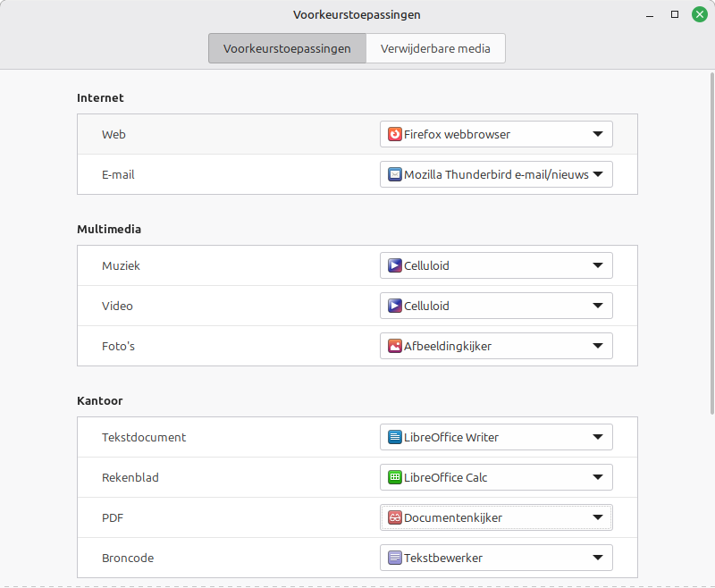Click the Broncode row label
The image size is (715, 588).
pos(128,558)
